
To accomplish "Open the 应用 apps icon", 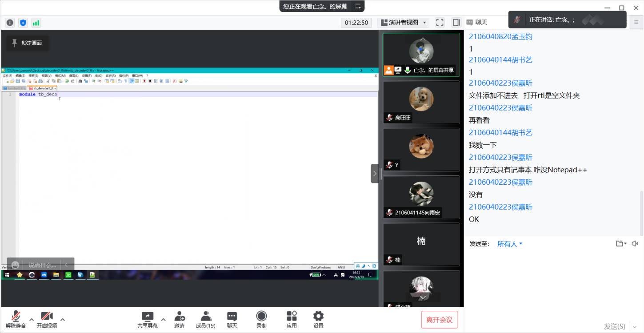I will pos(292,319).
